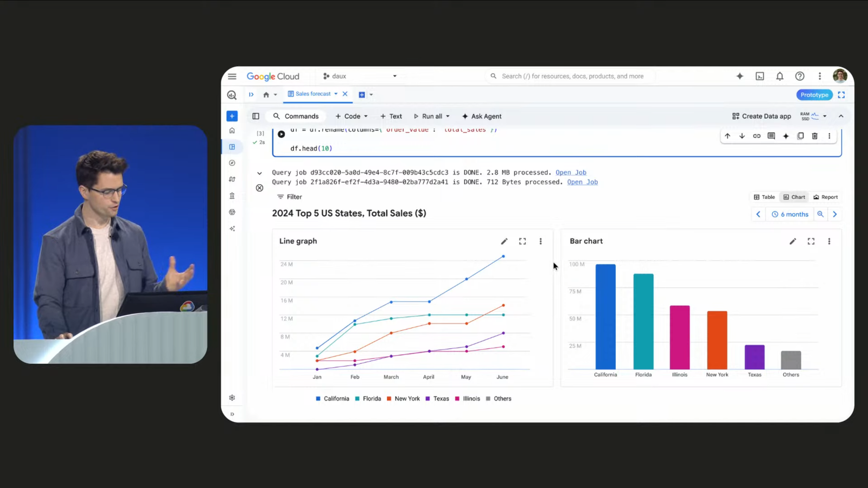This screenshot has height=488, width=868.
Task: Move cell up with arrow icon
Action: tap(727, 136)
